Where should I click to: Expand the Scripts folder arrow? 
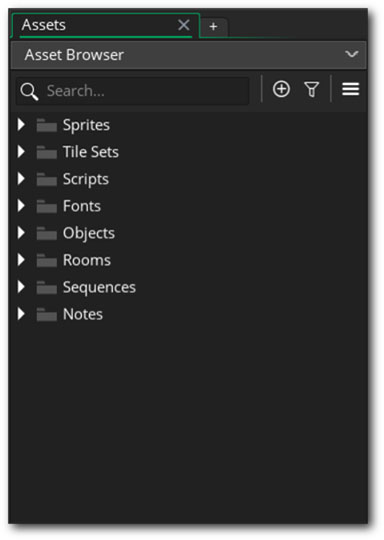pos(21,178)
